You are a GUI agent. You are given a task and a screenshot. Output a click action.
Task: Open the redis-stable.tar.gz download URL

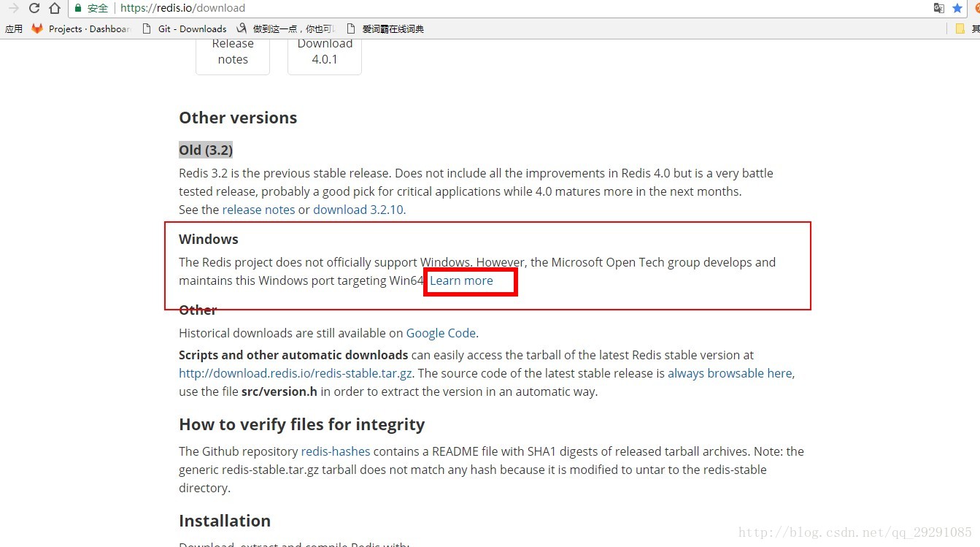coord(296,373)
